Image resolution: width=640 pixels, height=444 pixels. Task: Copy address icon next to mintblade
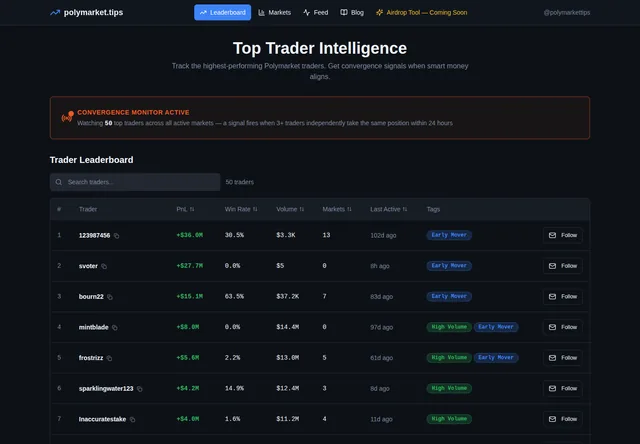coord(115,328)
